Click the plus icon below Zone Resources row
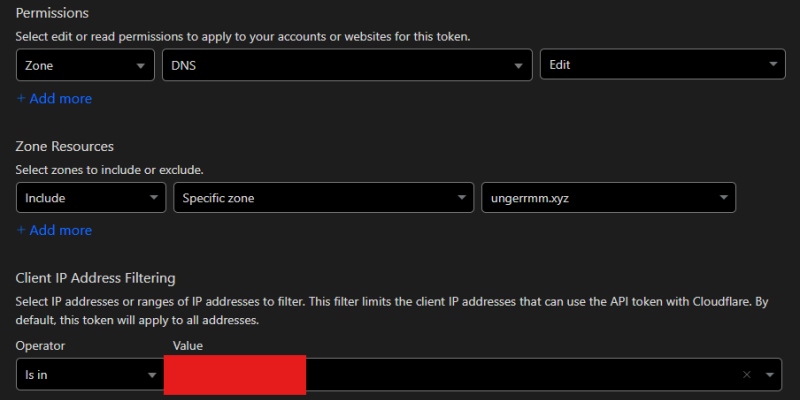Viewport: 800px width, 400px height. (21, 230)
